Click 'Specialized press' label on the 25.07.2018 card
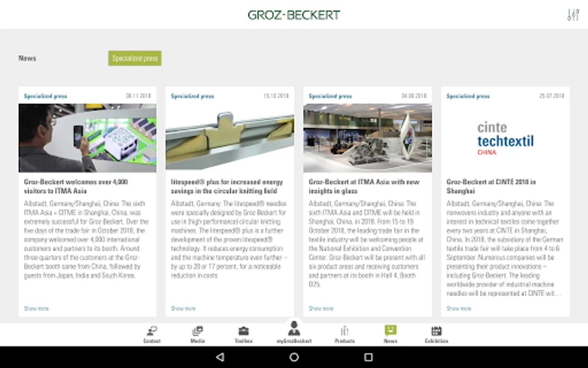Viewport: 588px width, 368px height. coord(468,96)
